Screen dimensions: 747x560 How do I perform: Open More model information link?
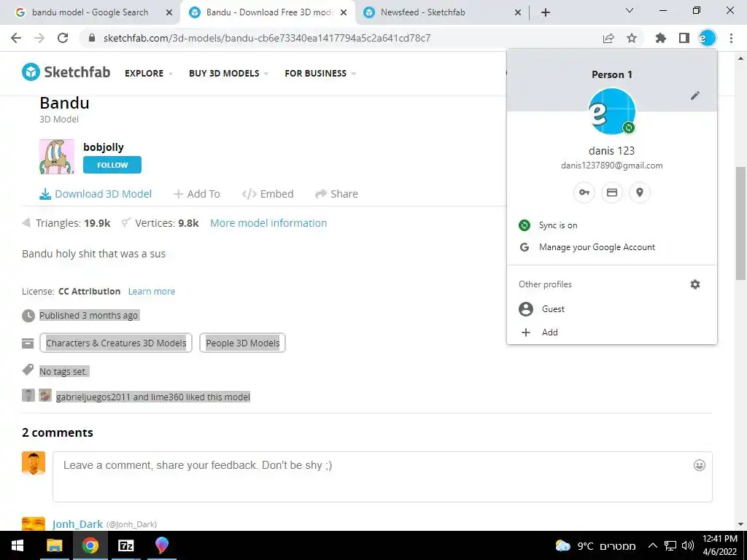268,223
